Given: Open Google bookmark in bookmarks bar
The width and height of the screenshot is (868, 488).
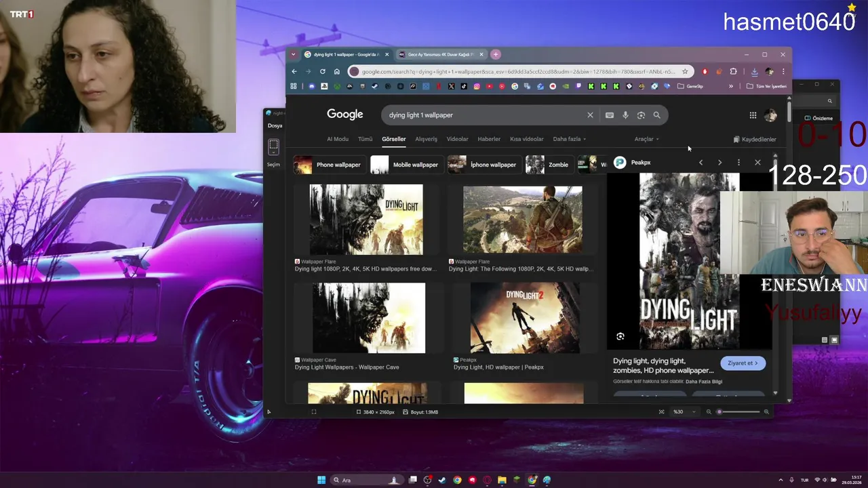Looking at the screenshot, I should (x=515, y=87).
